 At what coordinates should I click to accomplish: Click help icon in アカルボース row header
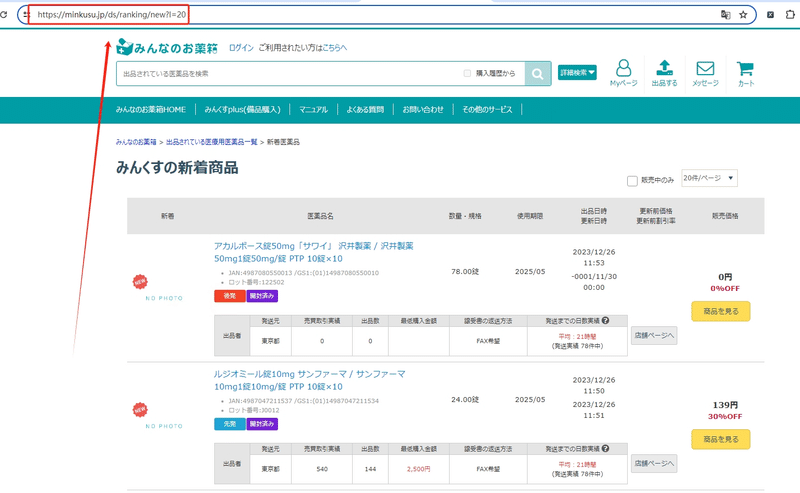pyautogui.click(x=605, y=321)
